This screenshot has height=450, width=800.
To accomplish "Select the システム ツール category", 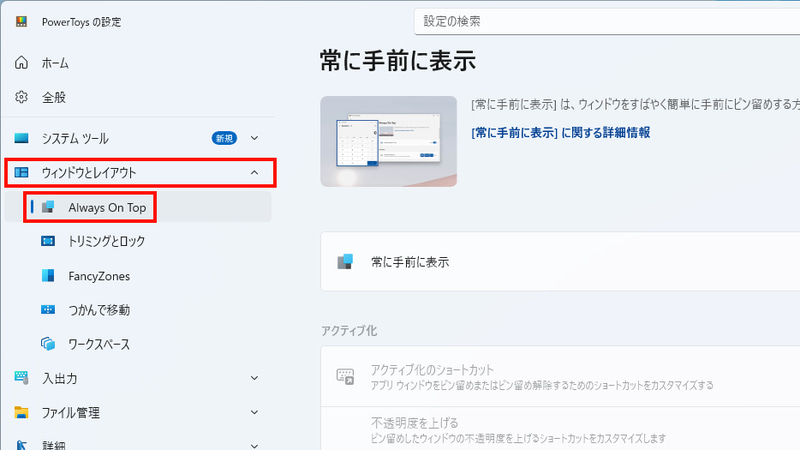I will pos(138,138).
